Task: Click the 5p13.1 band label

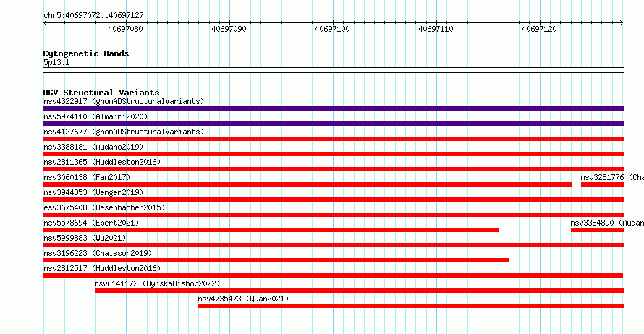Action: click(56, 62)
